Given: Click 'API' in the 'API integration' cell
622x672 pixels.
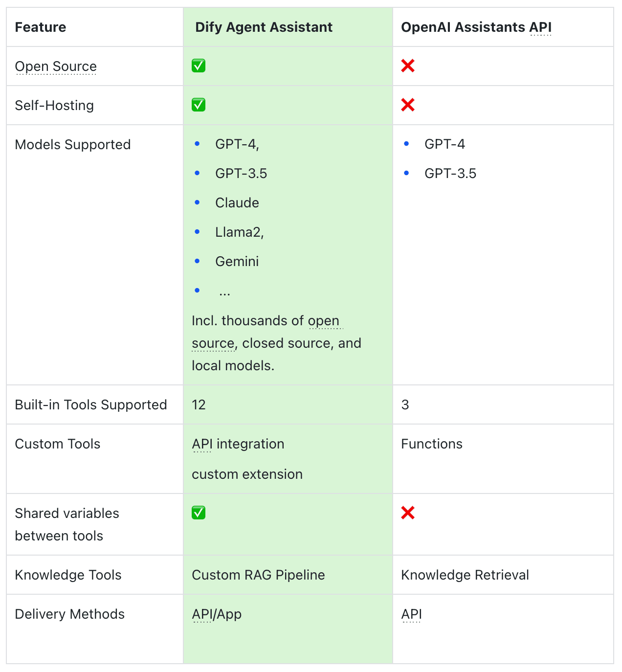Looking at the screenshot, I should pyautogui.click(x=202, y=444).
